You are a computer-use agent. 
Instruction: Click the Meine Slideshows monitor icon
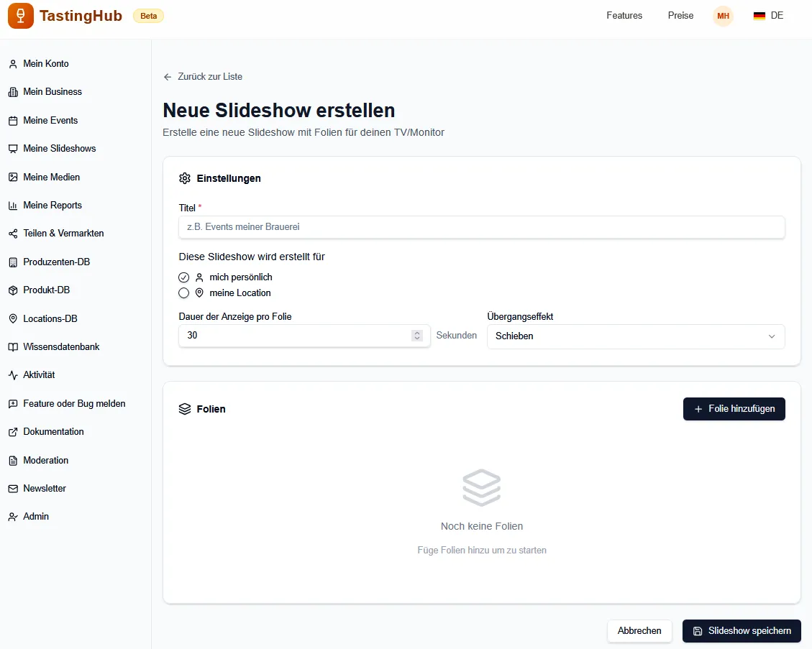(12, 149)
